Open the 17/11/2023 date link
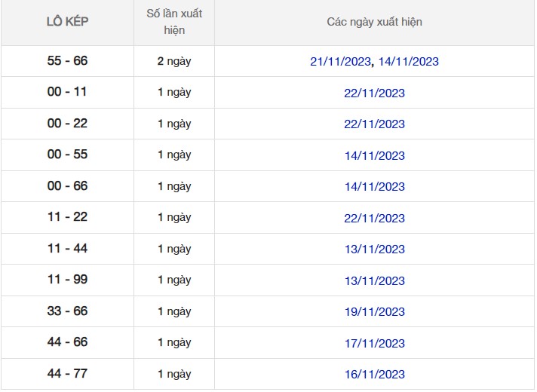537x392 pixels. pyautogui.click(x=374, y=343)
